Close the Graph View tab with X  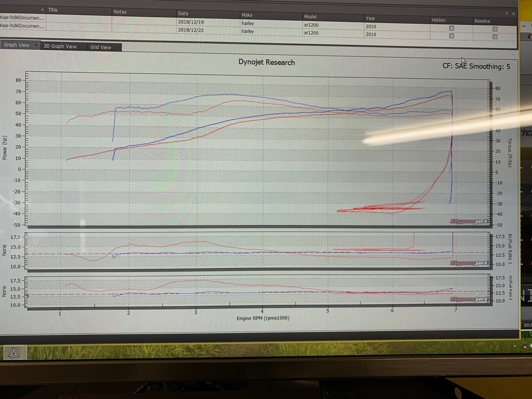point(36,45)
